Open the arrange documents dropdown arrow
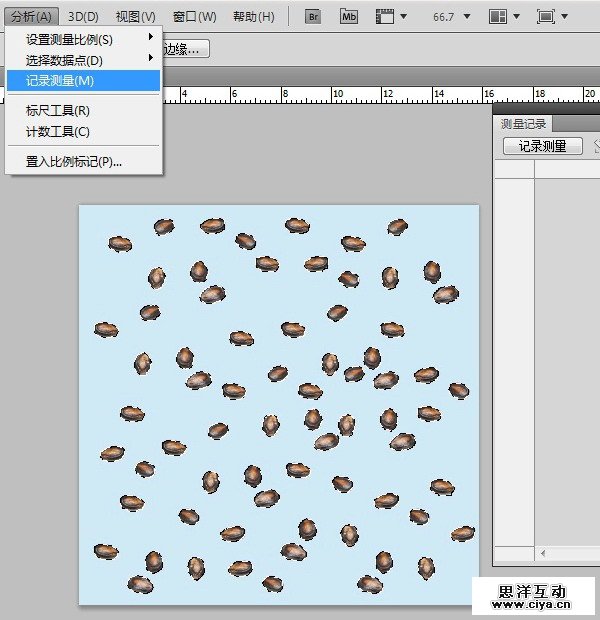 (516, 17)
